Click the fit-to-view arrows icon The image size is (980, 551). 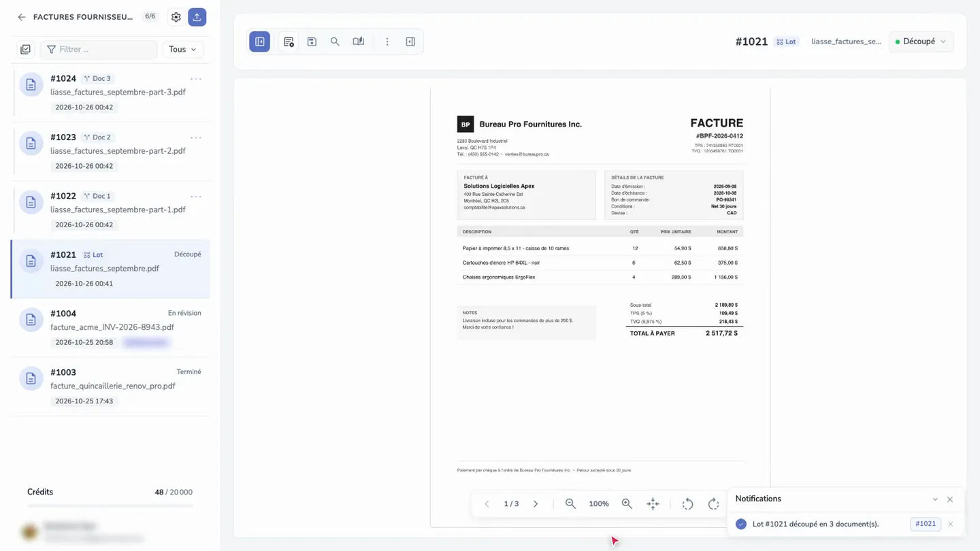pos(653,504)
